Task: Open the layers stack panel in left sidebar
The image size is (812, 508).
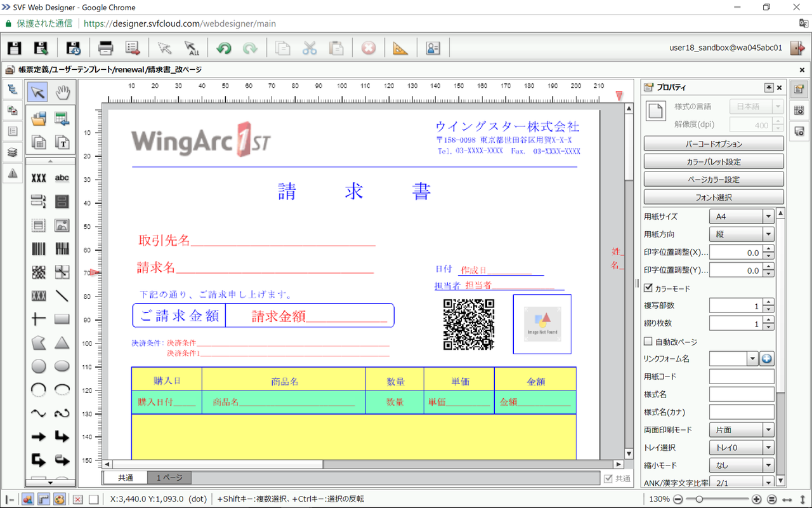Action: coord(13,152)
